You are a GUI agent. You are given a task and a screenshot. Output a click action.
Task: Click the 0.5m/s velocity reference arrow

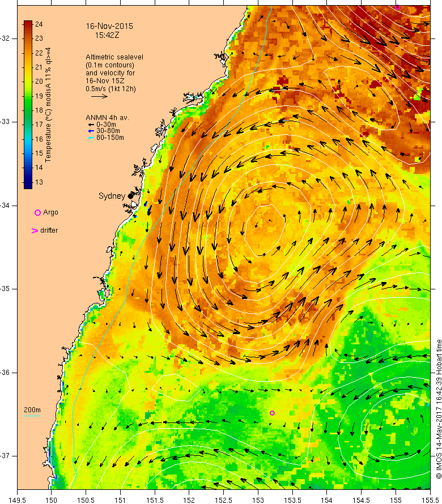pos(99,96)
